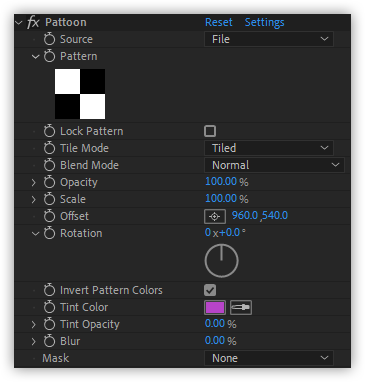Expand the Tint Opacity property

click(x=34, y=324)
